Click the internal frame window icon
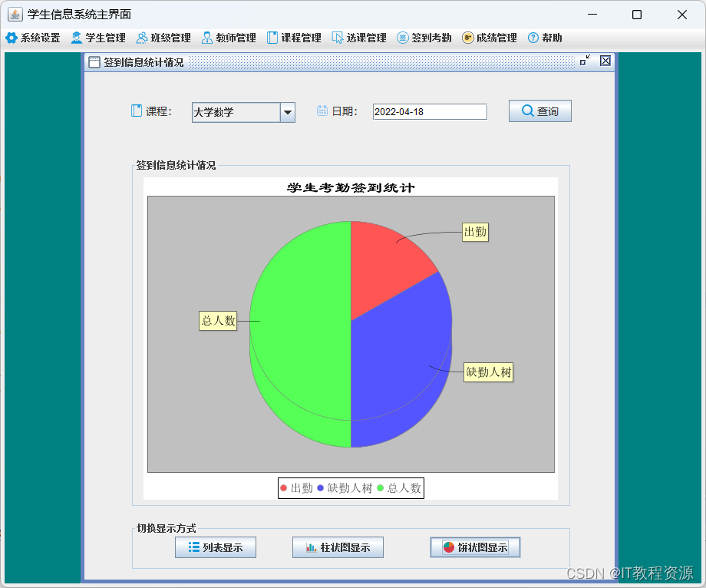 (94, 62)
